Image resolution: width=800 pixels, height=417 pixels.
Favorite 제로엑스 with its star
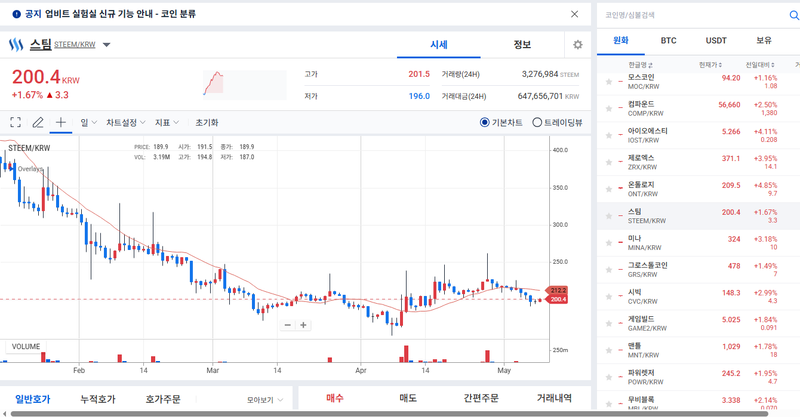(x=609, y=162)
